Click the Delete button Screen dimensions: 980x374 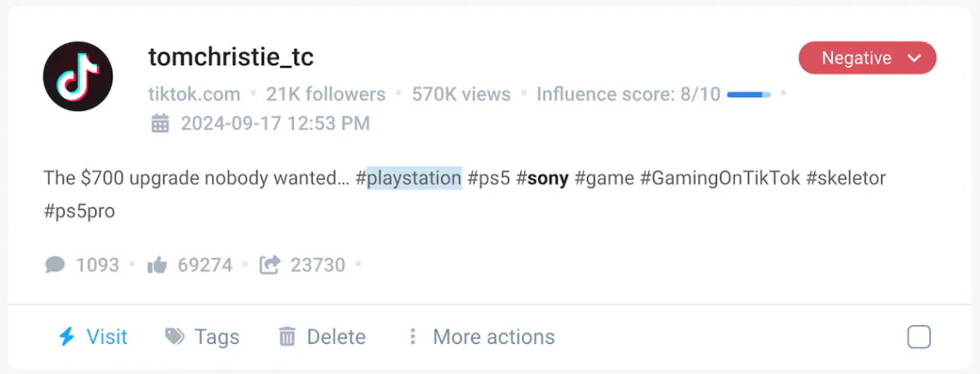(322, 337)
